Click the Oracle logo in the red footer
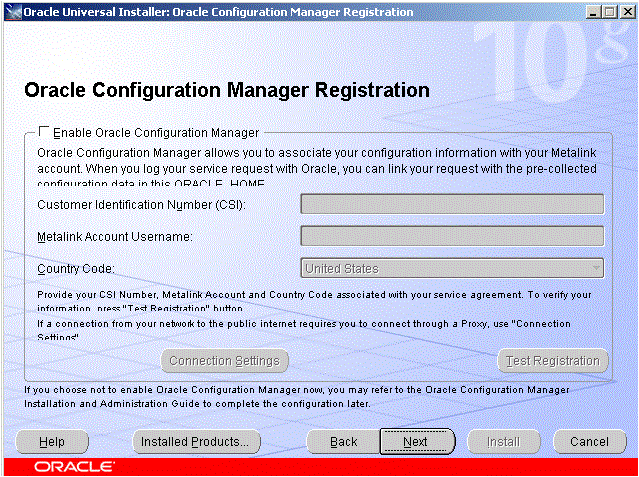 (74, 467)
